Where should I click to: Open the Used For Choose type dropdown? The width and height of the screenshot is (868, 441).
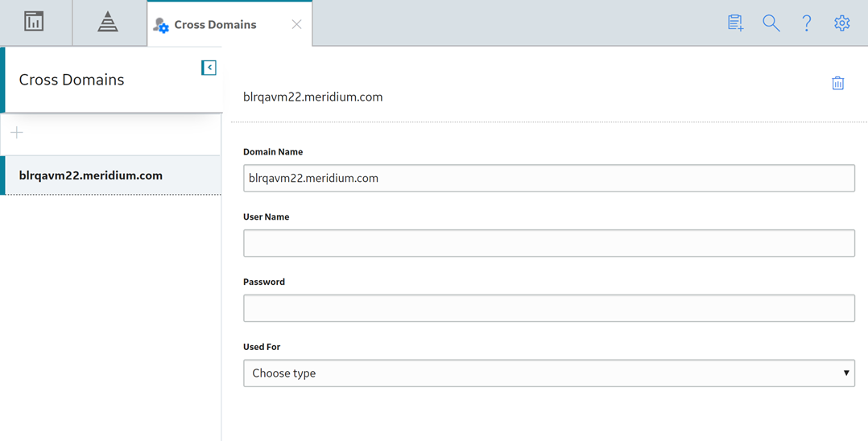coord(549,373)
